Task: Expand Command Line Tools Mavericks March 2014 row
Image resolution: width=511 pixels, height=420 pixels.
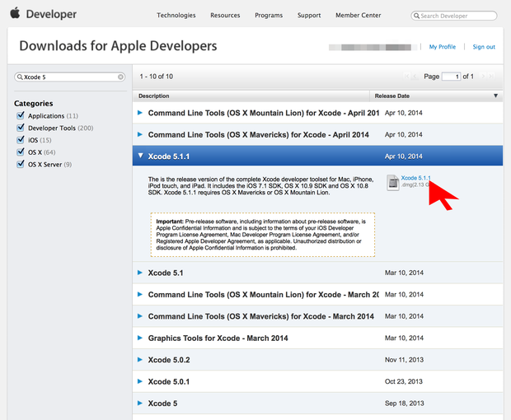Action: (x=140, y=315)
